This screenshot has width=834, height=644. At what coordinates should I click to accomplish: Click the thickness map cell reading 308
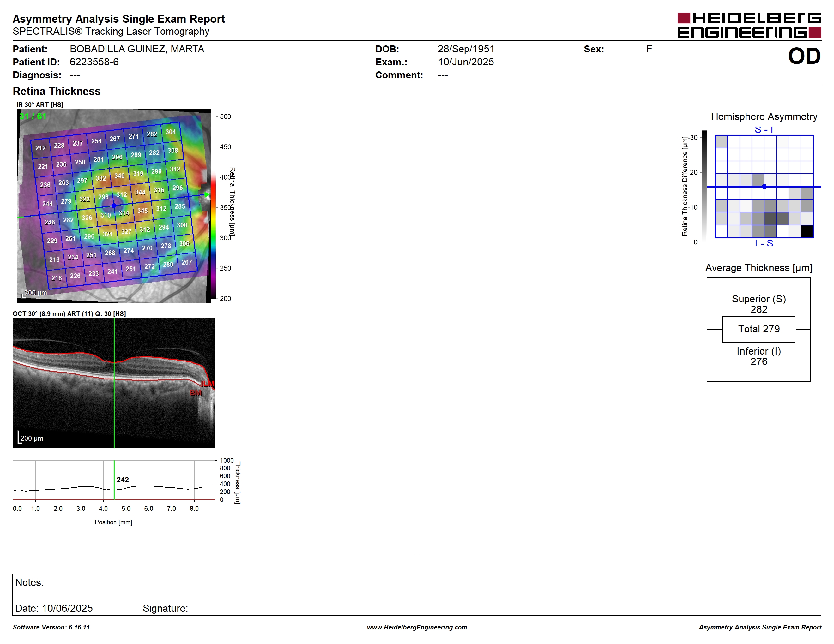coord(173,151)
